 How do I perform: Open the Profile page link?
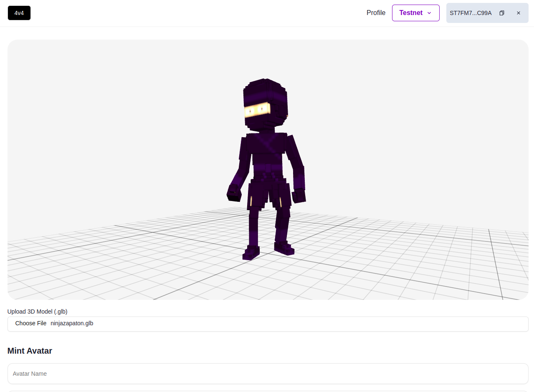376,13
